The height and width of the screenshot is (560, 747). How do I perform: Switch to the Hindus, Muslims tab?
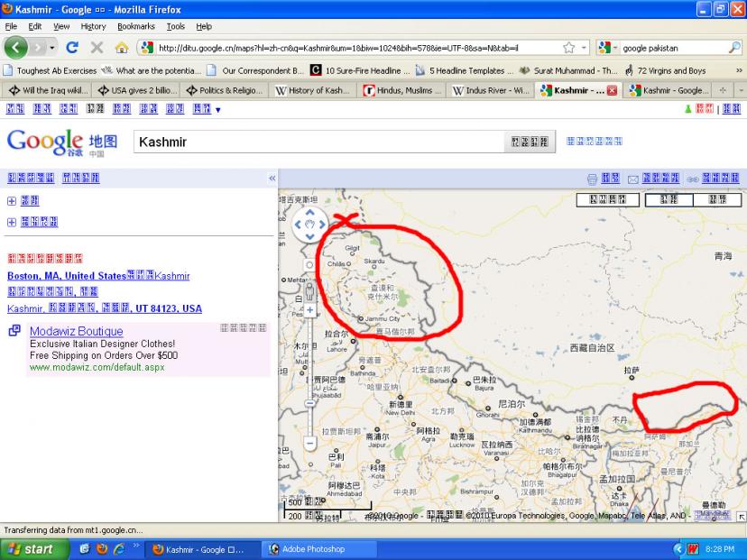401,90
